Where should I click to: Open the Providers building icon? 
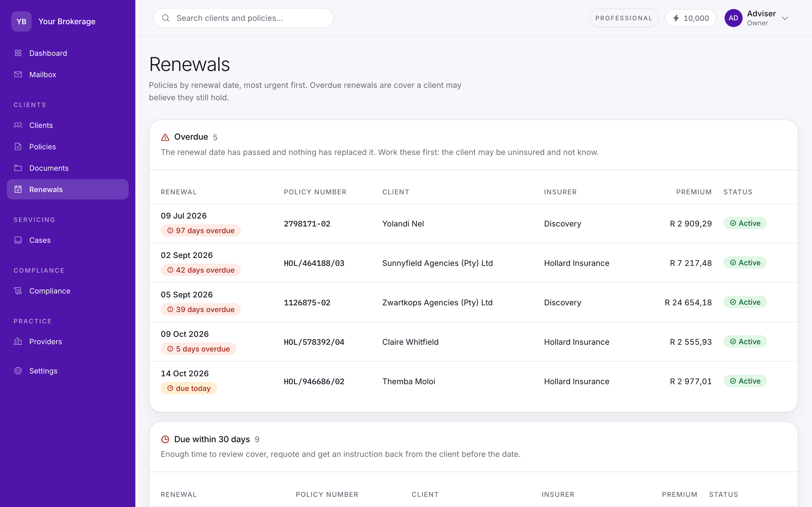(18, 341)
